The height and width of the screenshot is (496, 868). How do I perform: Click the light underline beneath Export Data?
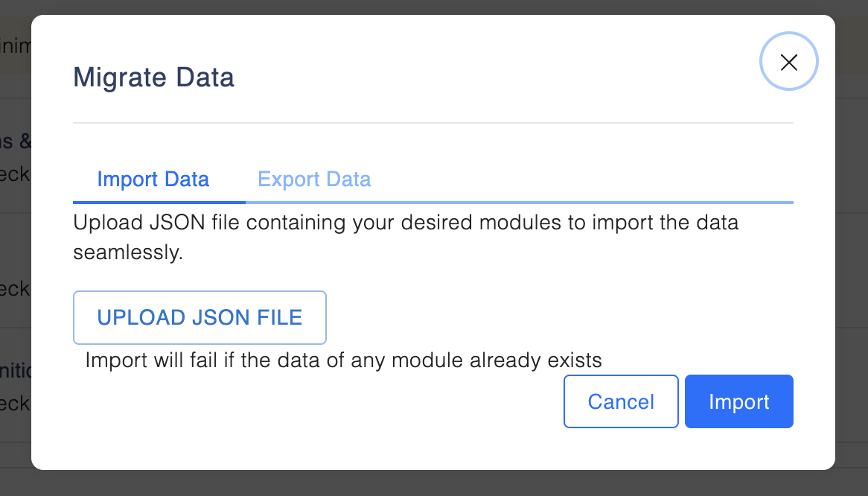pyautogui.click(x=520, y=203)
